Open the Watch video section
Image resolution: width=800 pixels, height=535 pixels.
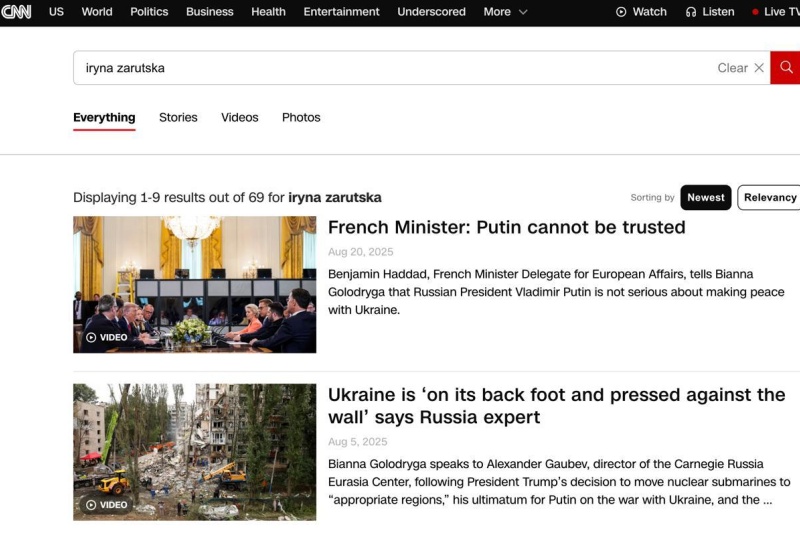point(641,12)
